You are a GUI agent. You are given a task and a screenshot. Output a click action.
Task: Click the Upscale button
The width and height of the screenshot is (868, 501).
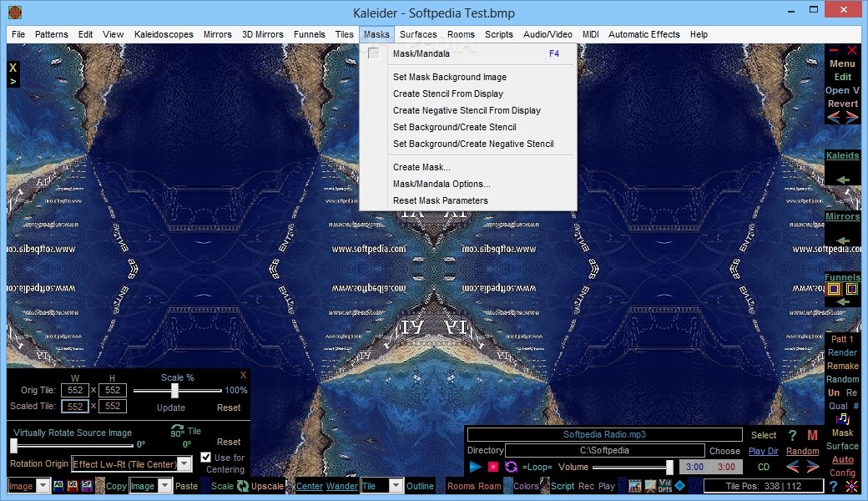click(267, 486)
